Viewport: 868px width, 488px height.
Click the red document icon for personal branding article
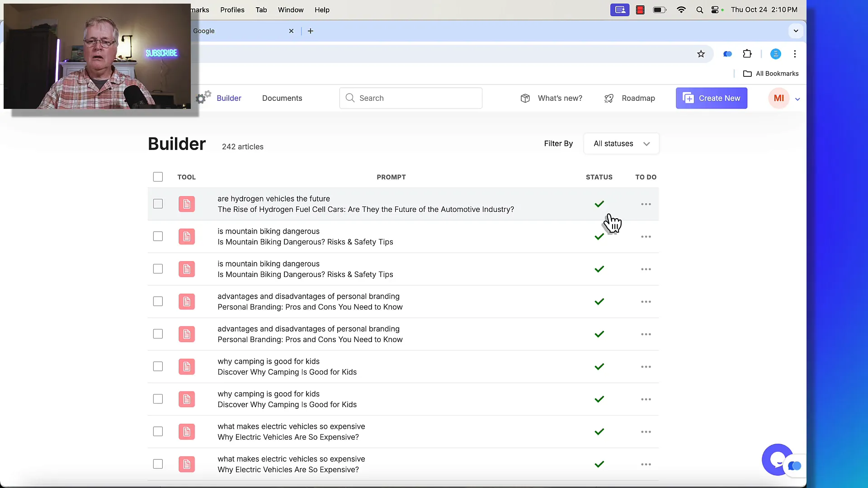point(187,301)
